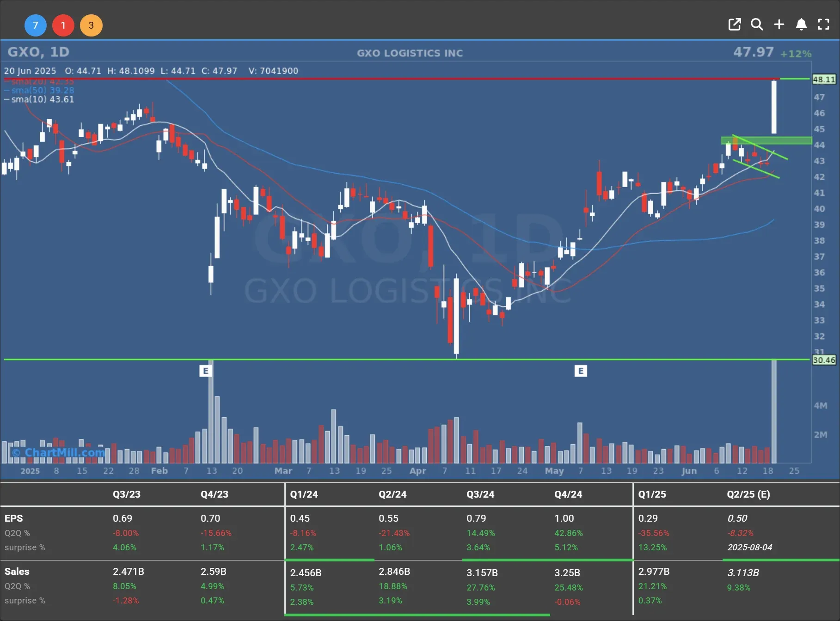Click the GXO LOGISTICS INC heading
The height and width of the screenshot is (621, 840).
(410, 53)
